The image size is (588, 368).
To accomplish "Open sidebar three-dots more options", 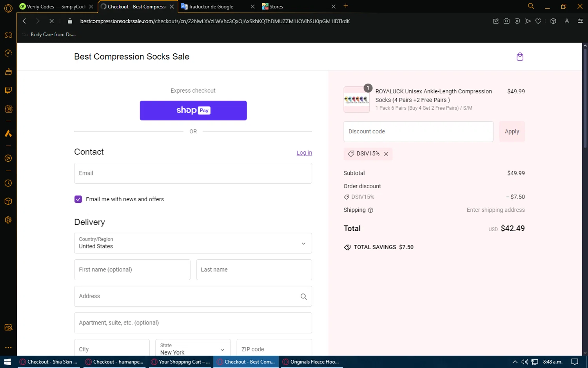I will pos(8,348).
